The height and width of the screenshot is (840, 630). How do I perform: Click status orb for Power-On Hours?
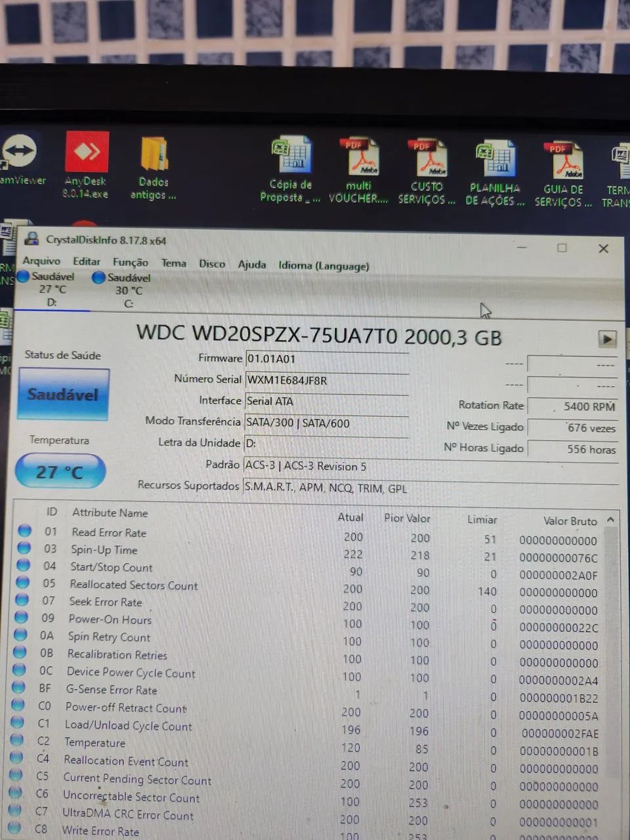[x=22, y=617]
